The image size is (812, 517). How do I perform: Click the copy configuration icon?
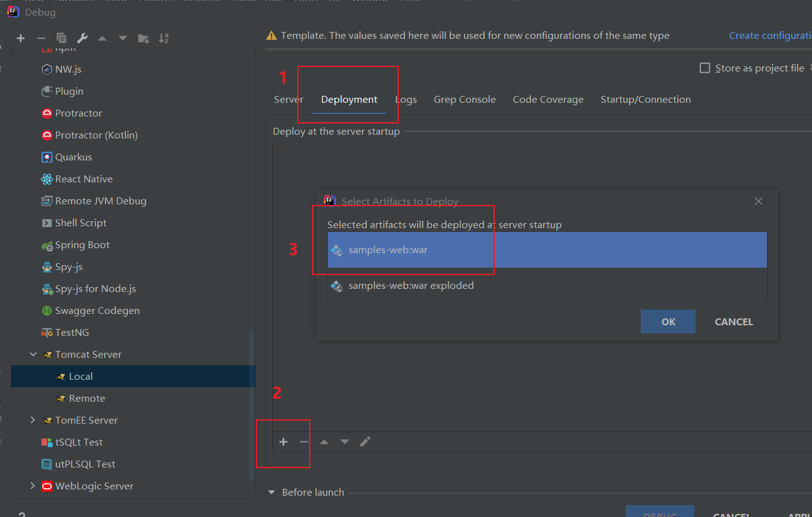coord(61,38)
